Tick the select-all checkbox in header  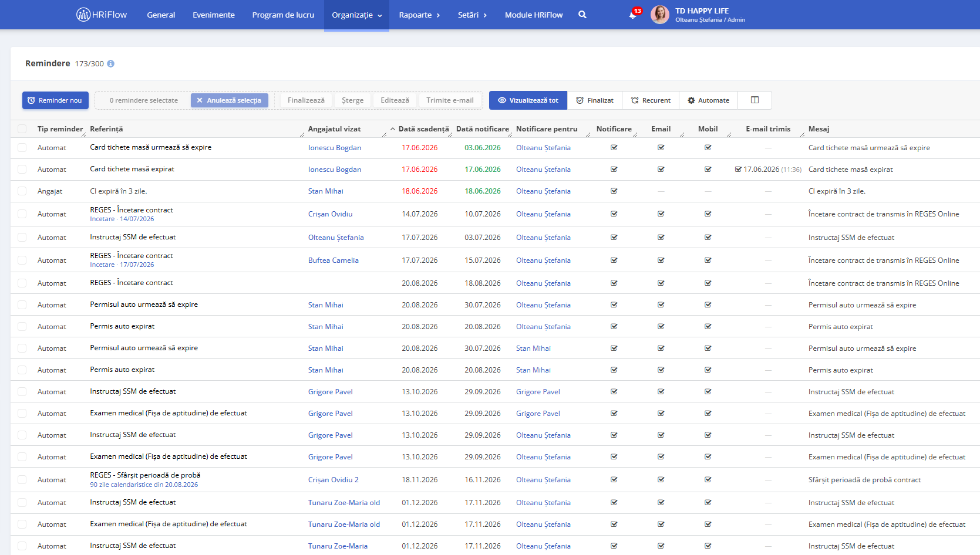[x=22, y=129]
